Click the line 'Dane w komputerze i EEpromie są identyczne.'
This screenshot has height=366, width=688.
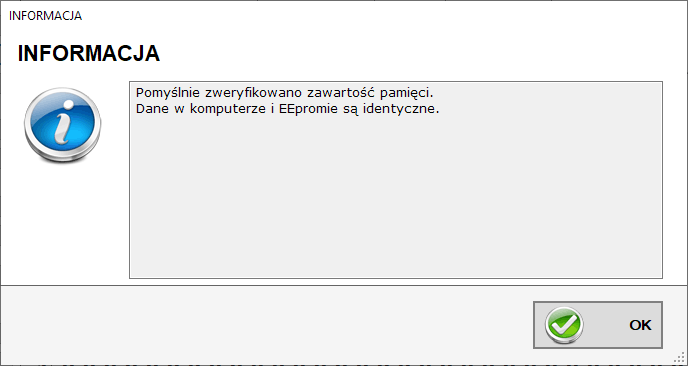pos(287,109)
